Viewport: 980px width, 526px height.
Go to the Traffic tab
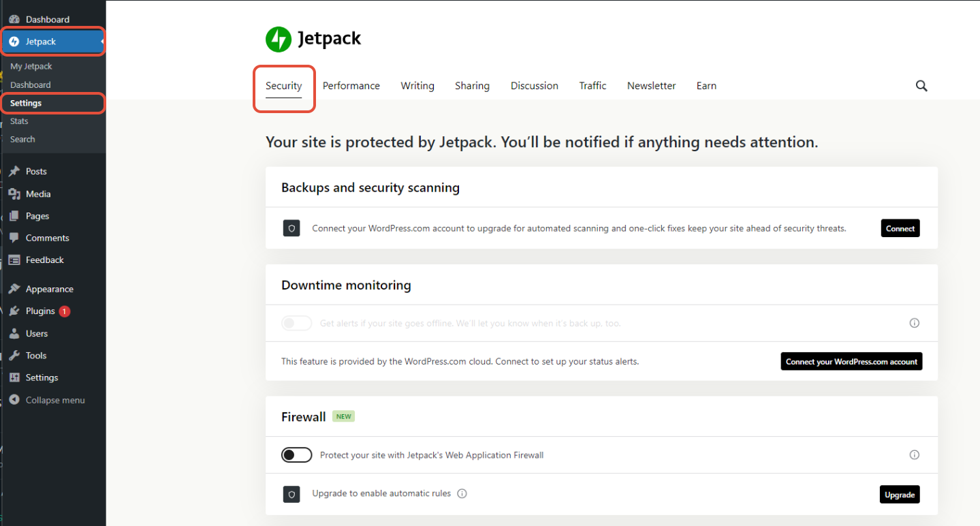pos(593,86)
